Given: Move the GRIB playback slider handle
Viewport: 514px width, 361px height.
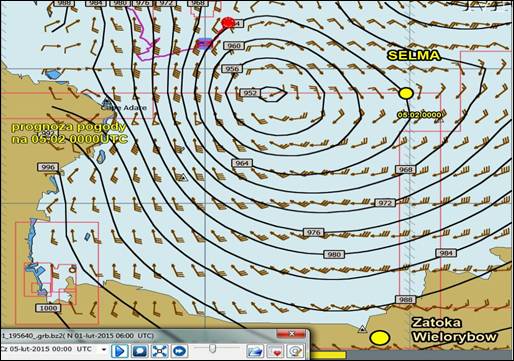Looking at the screenshot, I should tap(212, 349).
